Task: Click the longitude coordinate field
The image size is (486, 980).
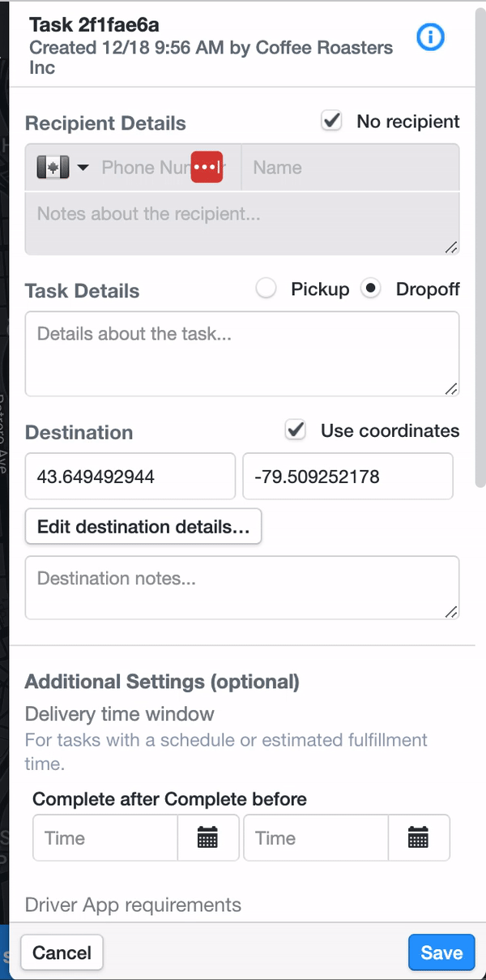Action: coord(347,476)
